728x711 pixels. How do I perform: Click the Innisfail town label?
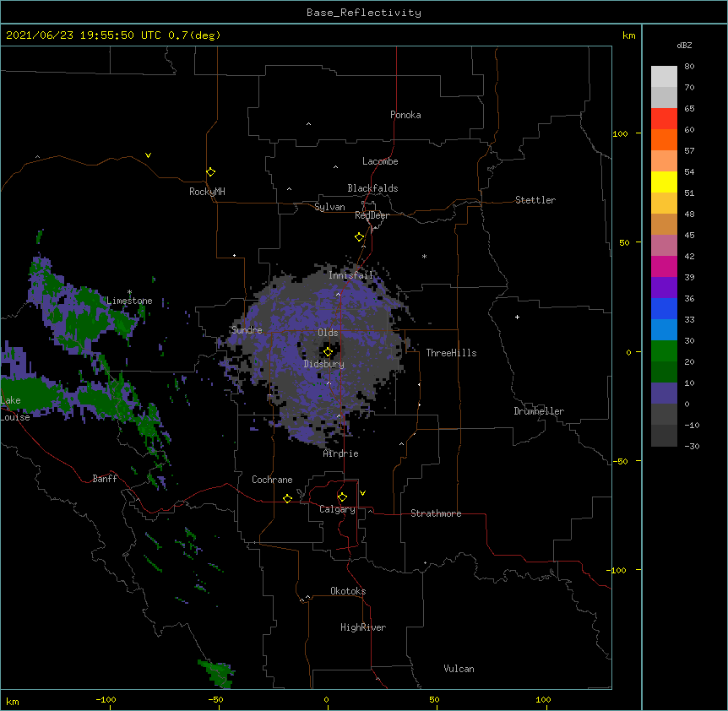pos(350,275)
